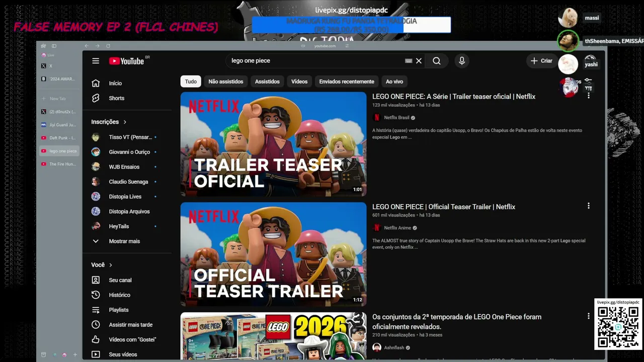Click the youtube.com address bar

[x=325, y=46]
